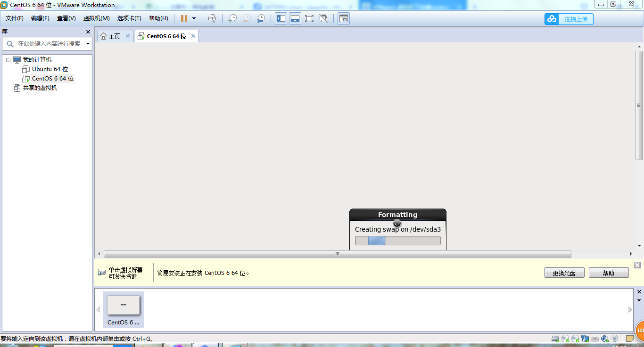Click the network adapter status icon

coord(585,339)
